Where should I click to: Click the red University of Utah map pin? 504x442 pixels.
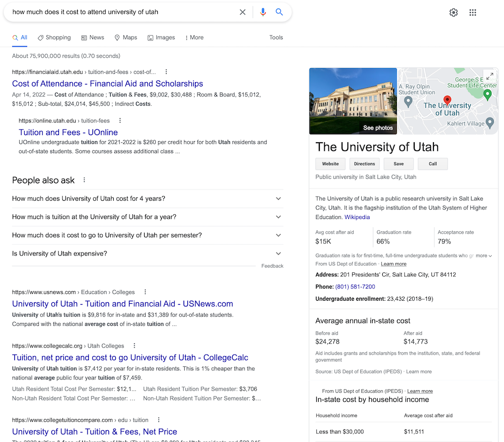click(447, 100)
